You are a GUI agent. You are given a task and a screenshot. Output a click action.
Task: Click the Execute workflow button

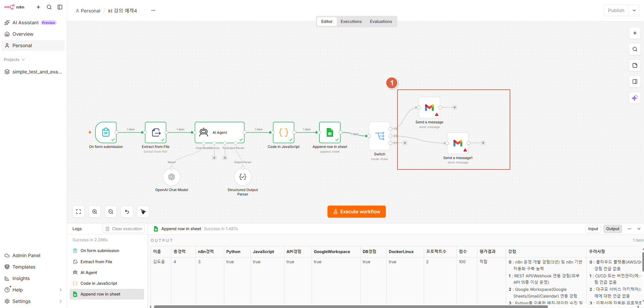click(x=356, y=212)
